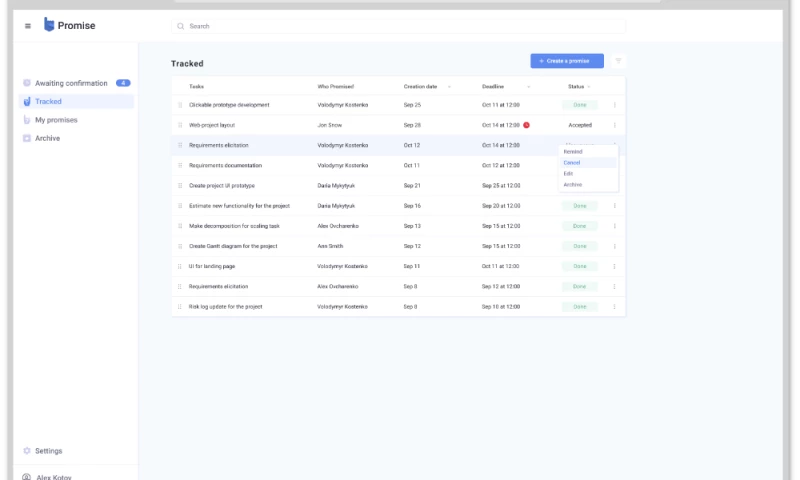Click Accepted status of Web-project layout
This screenshot has height=480, width=800.
580,125
